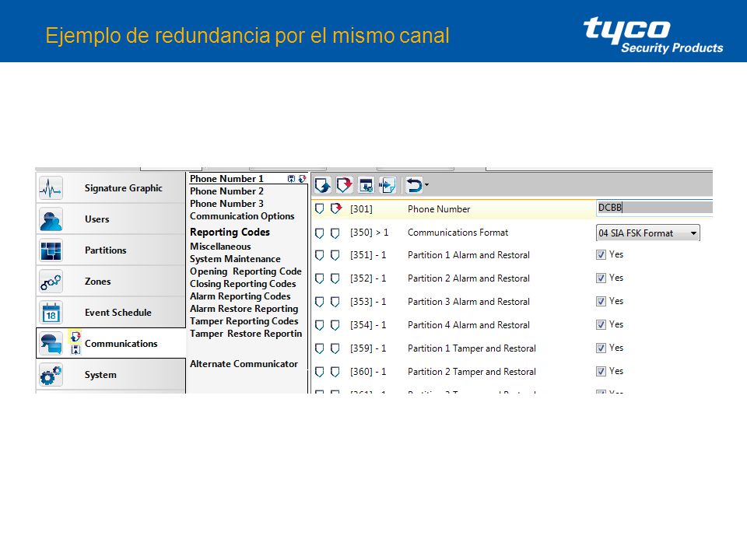Click the small upload shield beside Communications

(x=75, y=337)
